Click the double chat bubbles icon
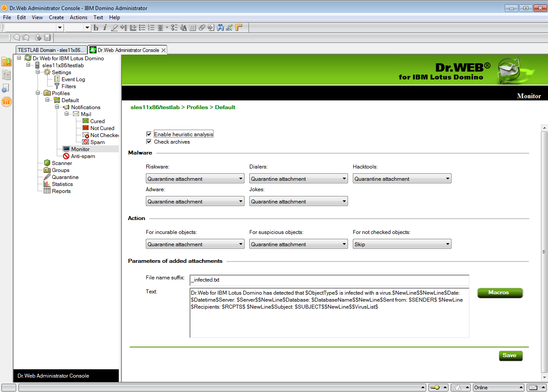The width and height of the screenshot is (548, 392). pos(26,38)
